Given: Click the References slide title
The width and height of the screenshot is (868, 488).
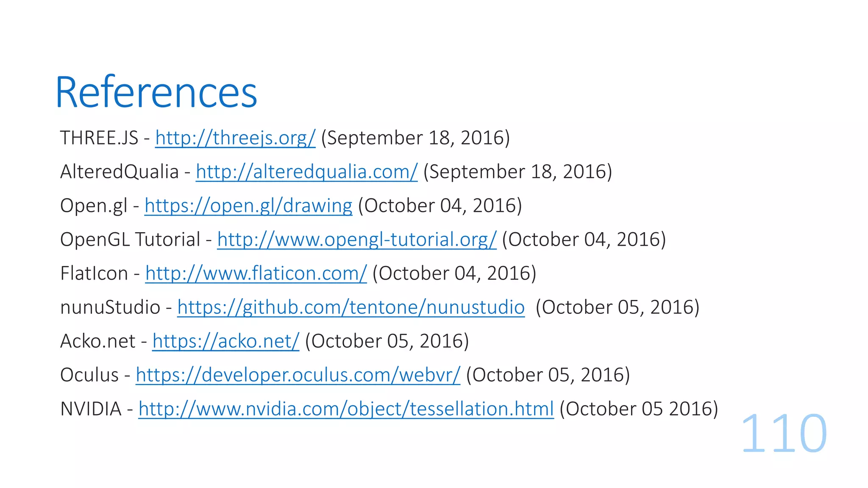Looking at the screenshot, I should (156, 92).
